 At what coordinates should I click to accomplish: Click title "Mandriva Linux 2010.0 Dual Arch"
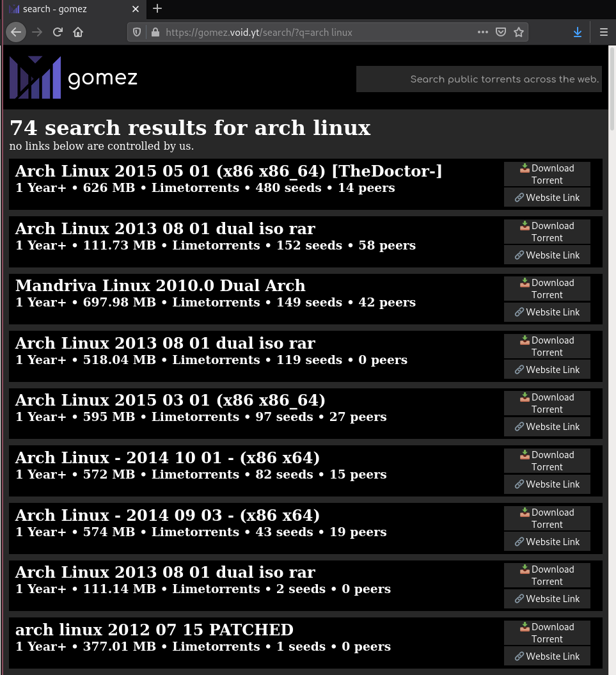coord(160,285)
